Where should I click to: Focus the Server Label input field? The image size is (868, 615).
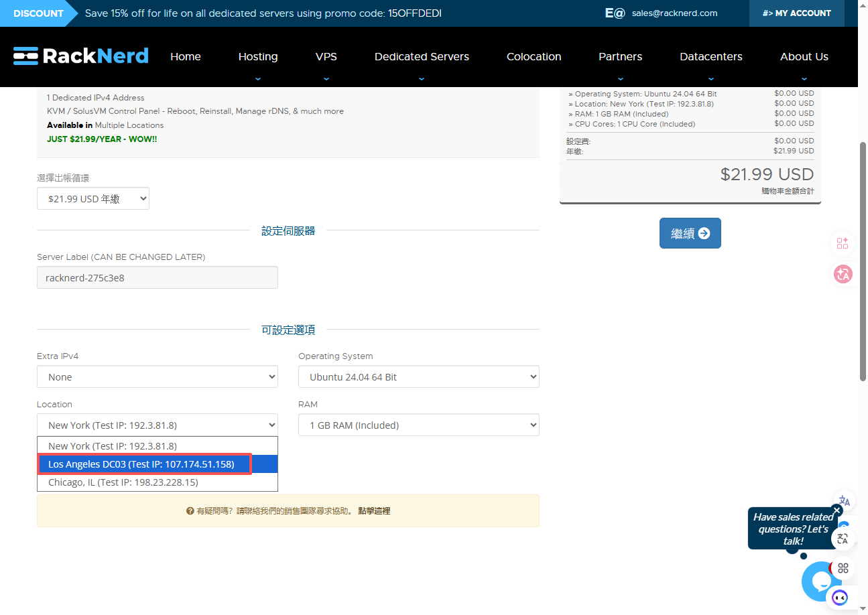158,277
